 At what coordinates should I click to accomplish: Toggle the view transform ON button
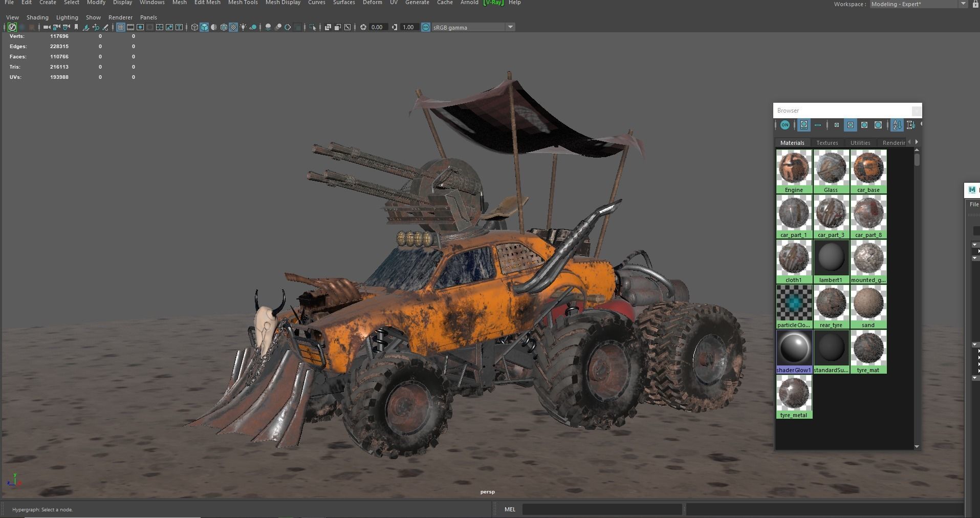pos(426,27)
